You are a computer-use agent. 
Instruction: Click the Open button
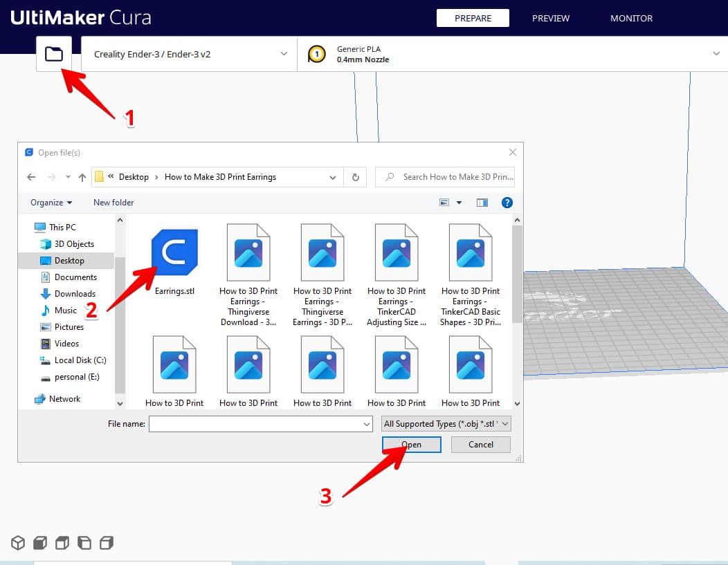coord(411,445)
